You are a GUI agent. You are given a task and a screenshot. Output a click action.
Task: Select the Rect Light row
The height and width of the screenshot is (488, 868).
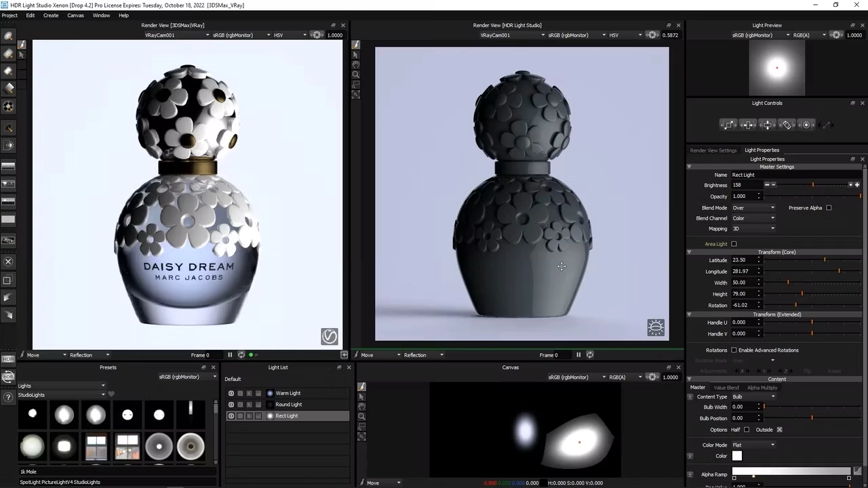pyautogui.click(x=288, y=415)
